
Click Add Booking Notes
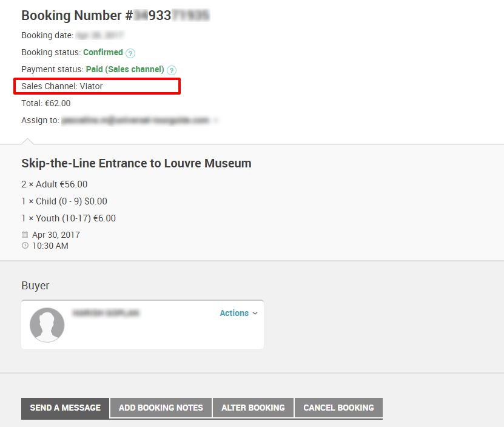161,408
